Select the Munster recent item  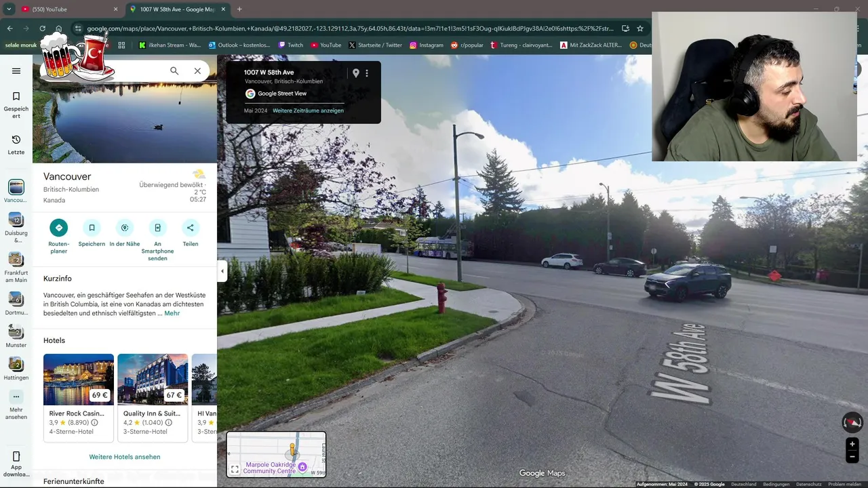pos(16,337)
